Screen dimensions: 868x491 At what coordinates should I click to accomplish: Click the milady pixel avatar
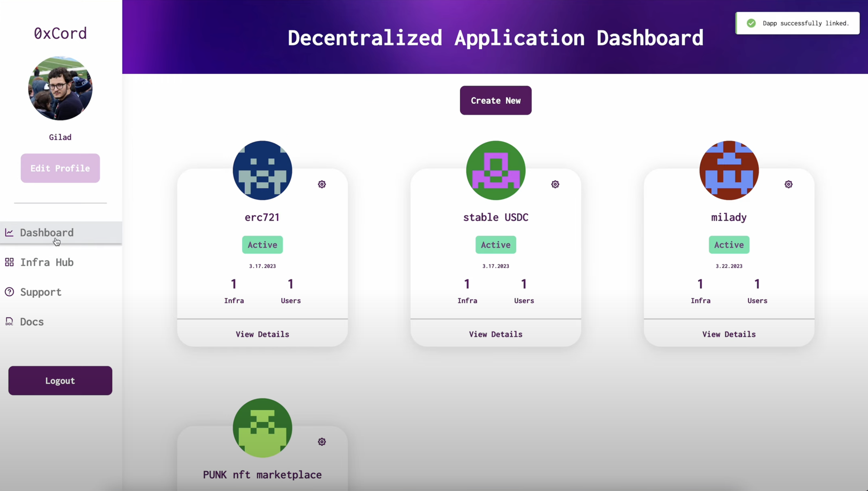pyautogui.click(x=729, y=170)
